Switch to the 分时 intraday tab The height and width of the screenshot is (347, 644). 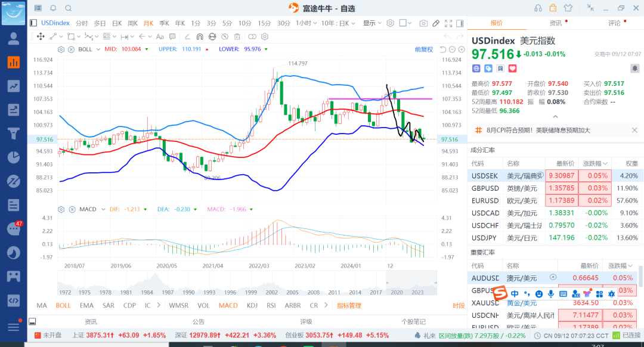pyautogui.click(x=82, y=23)
